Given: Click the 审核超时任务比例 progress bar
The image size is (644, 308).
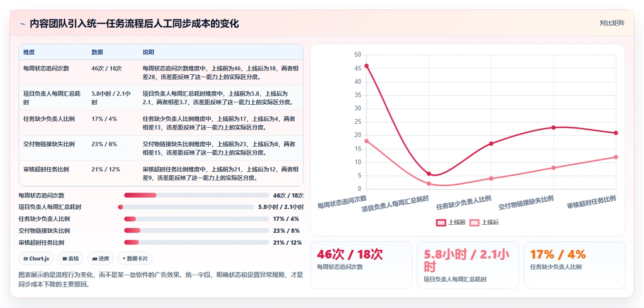Looking at the screenshot, I should [x=196, y=243].
